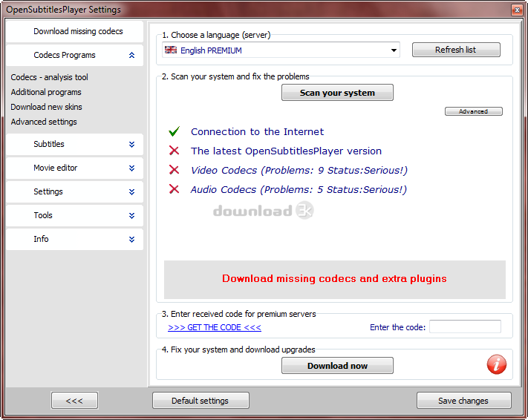Open Codecs - analysis tool
The width and height of the screenshot is (528, 420).
[49, 77]
